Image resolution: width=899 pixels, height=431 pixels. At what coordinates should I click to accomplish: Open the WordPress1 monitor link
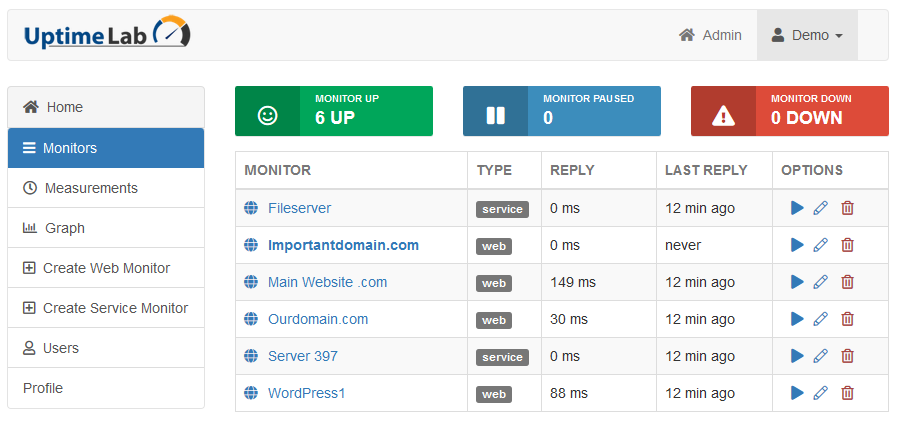pyautogui.click(x=307, y=393)
